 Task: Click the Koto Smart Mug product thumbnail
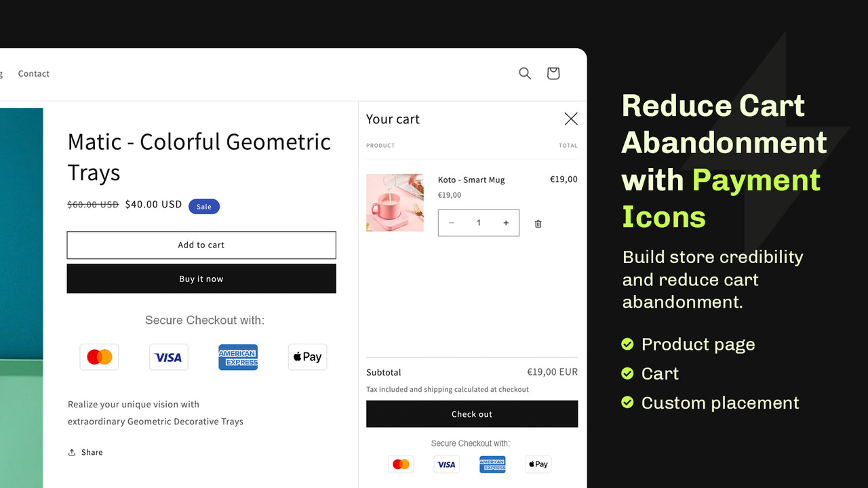coord(395,202)
